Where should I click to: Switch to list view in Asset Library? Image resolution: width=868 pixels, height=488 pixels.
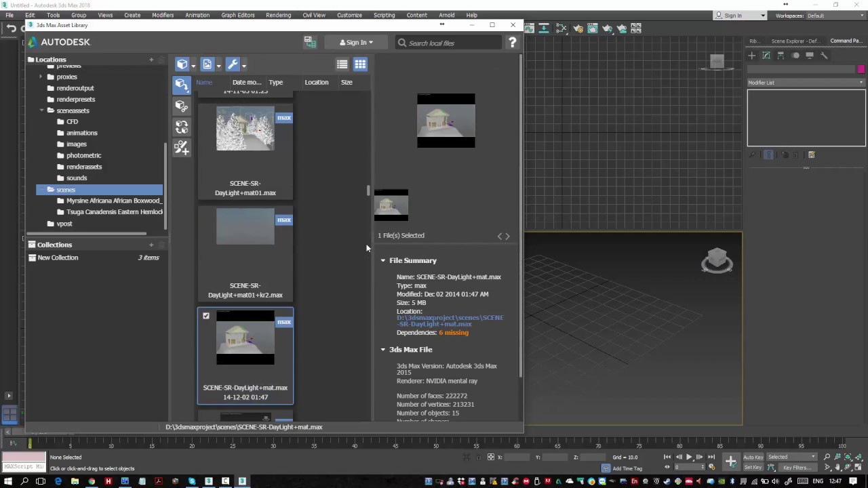pos(342,64)
